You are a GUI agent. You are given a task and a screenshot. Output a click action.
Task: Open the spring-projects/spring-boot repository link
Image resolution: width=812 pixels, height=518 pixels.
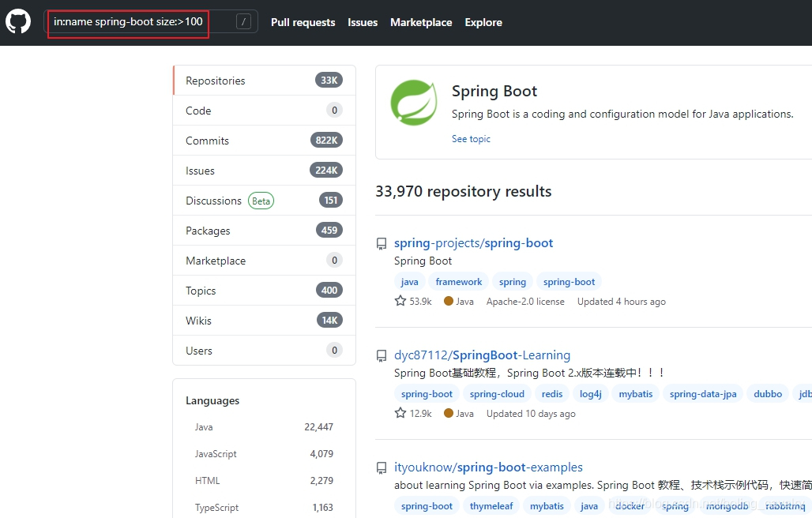474,243
